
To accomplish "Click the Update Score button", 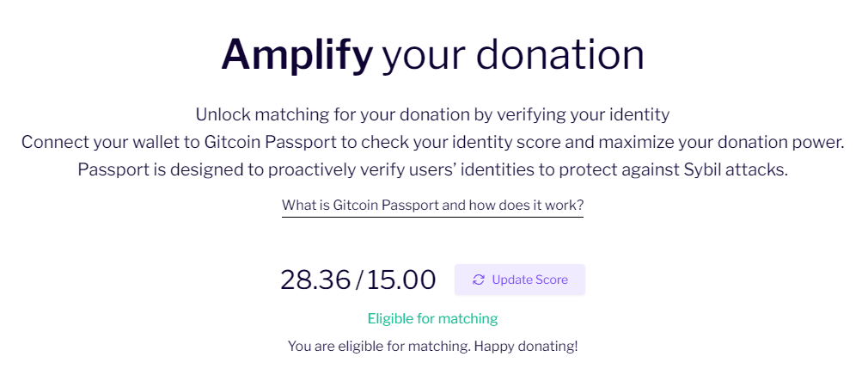I will point(520,280).
